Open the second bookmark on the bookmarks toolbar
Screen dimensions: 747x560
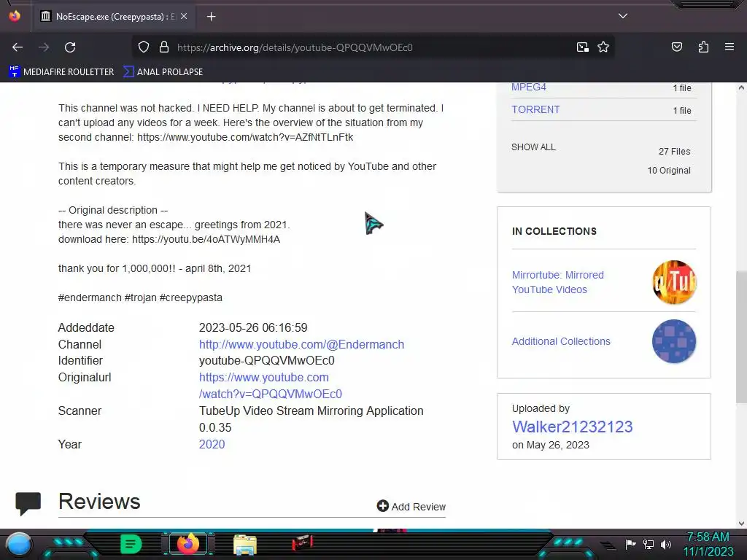pos(163,72)
